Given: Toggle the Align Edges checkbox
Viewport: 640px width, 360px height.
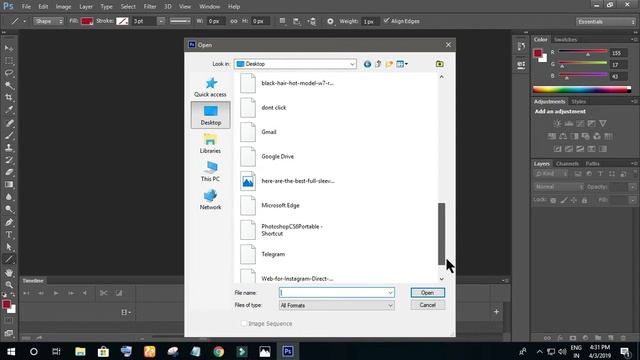Looking at the screenshot, I should 386,20.
